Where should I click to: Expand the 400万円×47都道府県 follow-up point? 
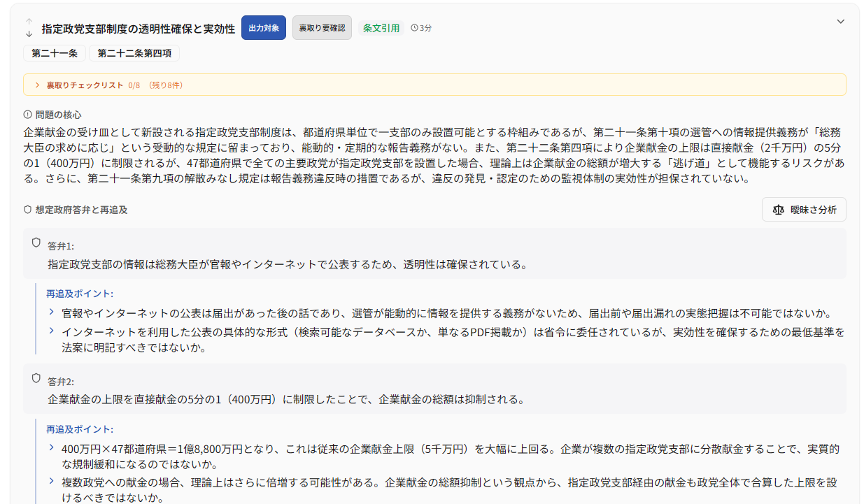coord(52,448)
